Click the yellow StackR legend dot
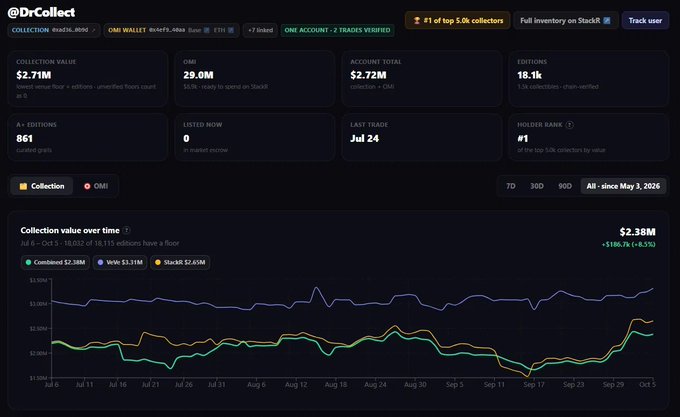 click(158, 262)
